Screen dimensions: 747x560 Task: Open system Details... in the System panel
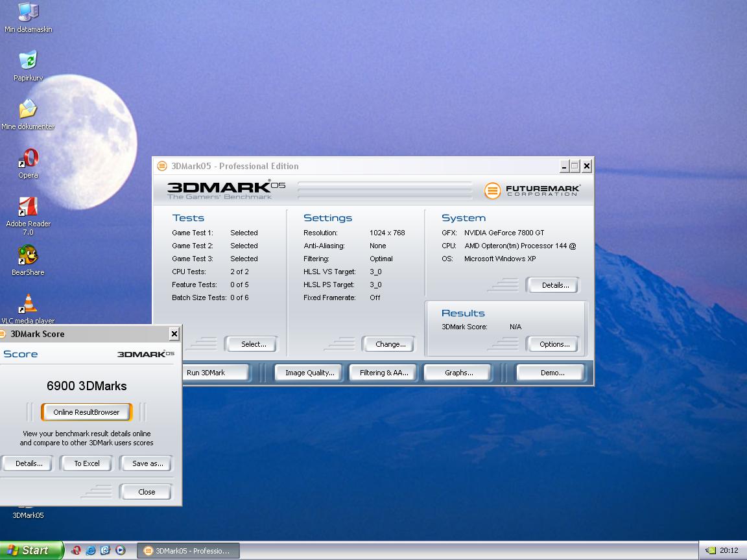point(555,285)
